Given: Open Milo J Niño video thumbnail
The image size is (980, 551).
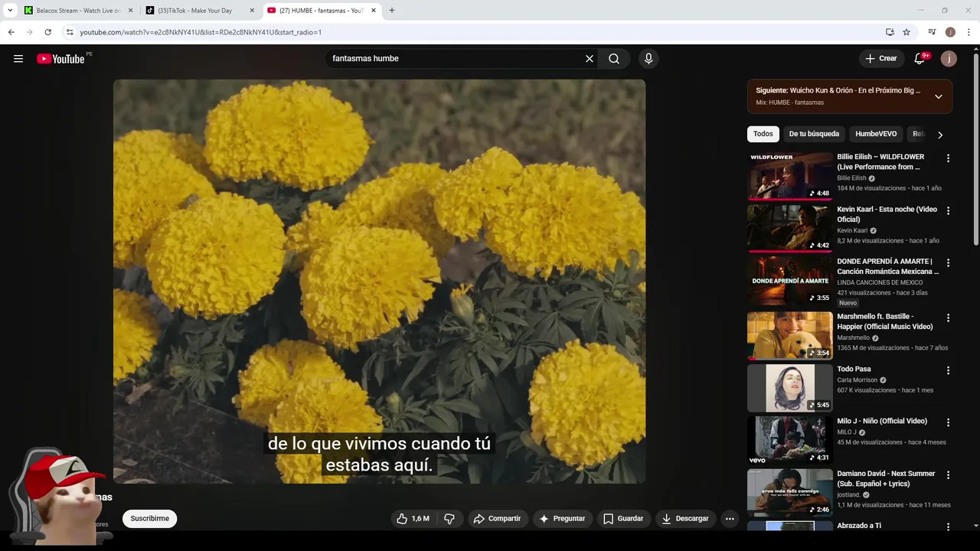Looking at the screenshot, I should (x=789, y=440).
